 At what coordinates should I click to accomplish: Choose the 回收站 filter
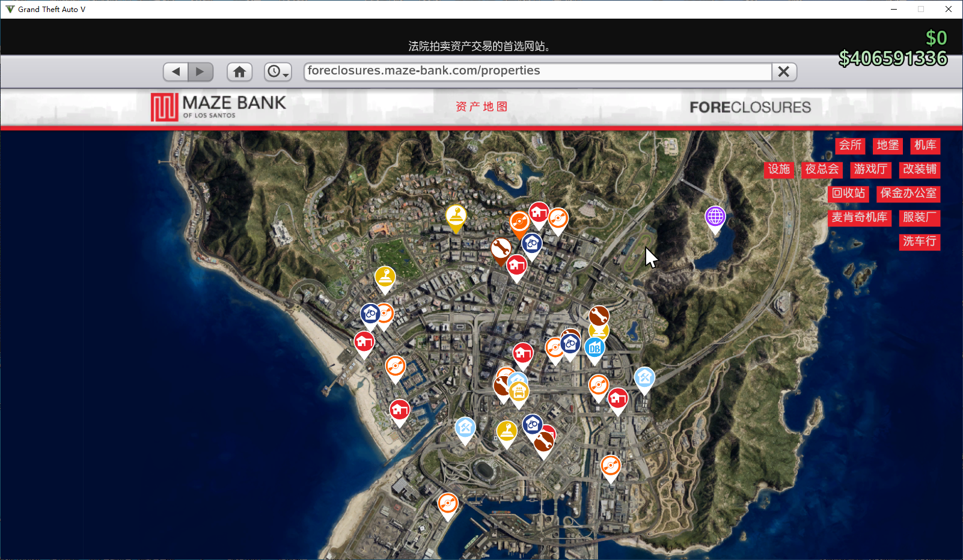click(848, 193)
